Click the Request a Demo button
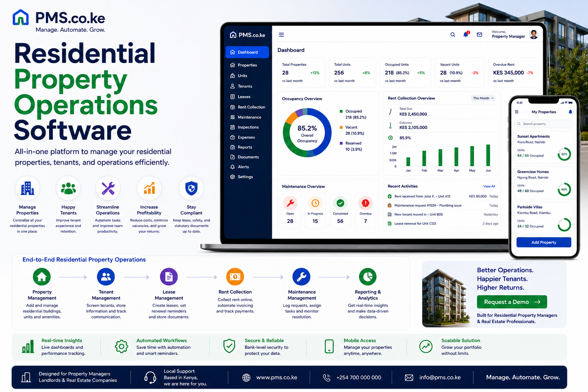Image resolution: width=588 pixels, height=392 pixels. (512, 302)
